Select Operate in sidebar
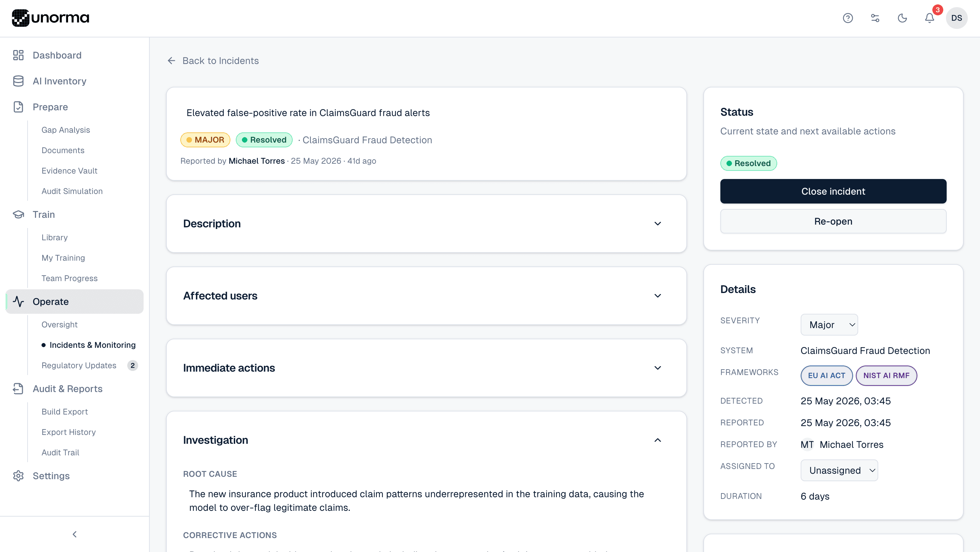The height and width of the screenshot is (552, 980). coord(75,302)
